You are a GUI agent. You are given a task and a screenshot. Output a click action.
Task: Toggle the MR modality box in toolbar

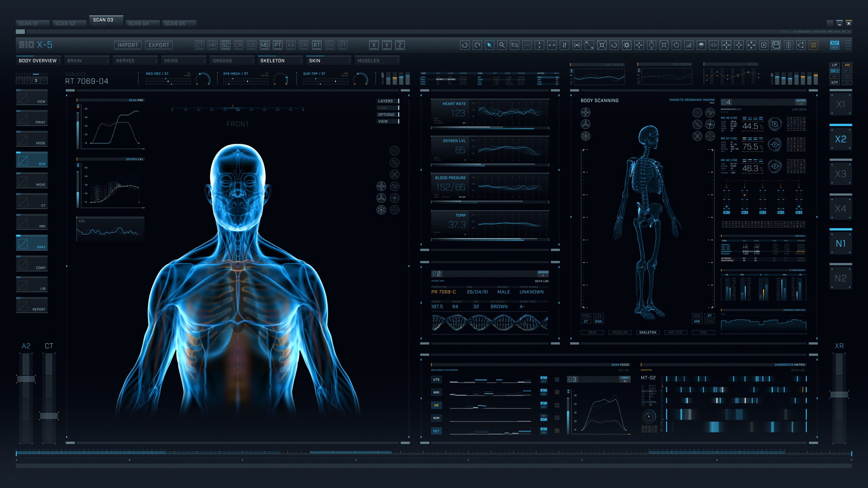[213, 45]
